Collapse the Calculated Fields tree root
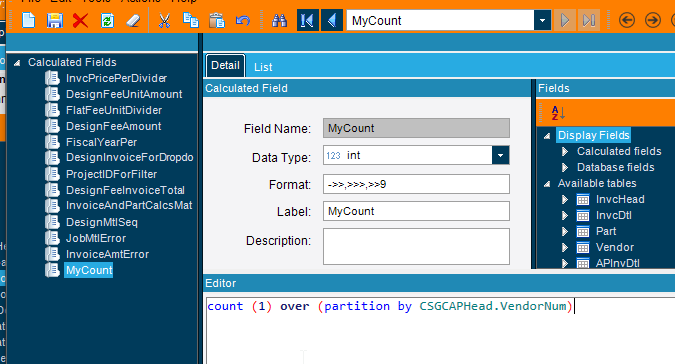The width and height of the screenshot is (675, 364). coord(17,63)
